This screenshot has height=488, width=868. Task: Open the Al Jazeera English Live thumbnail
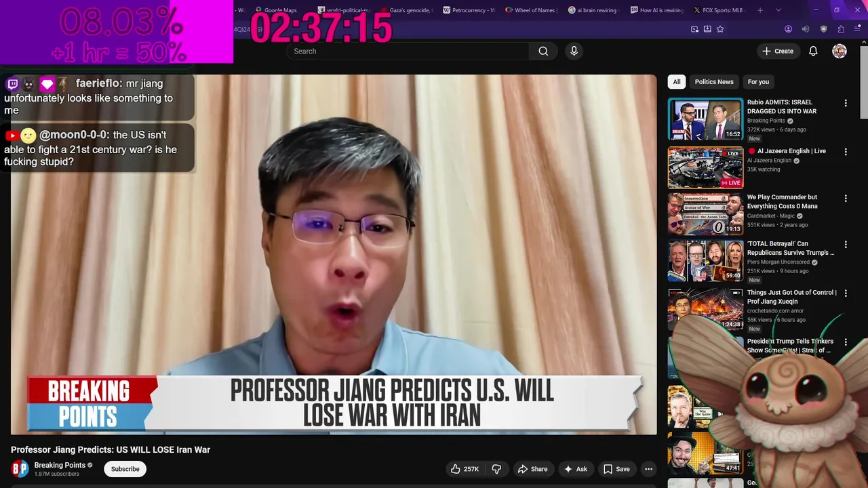(x=705, y=167)
